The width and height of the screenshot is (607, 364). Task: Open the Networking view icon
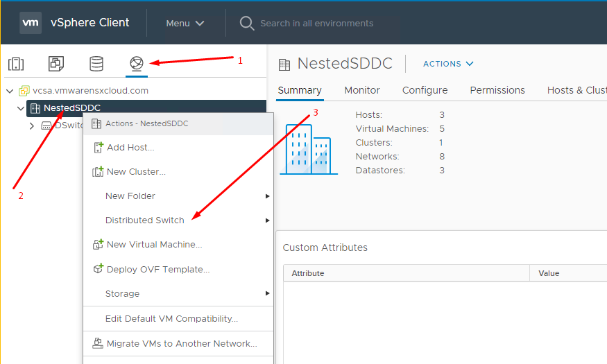(x=137, y=63)
